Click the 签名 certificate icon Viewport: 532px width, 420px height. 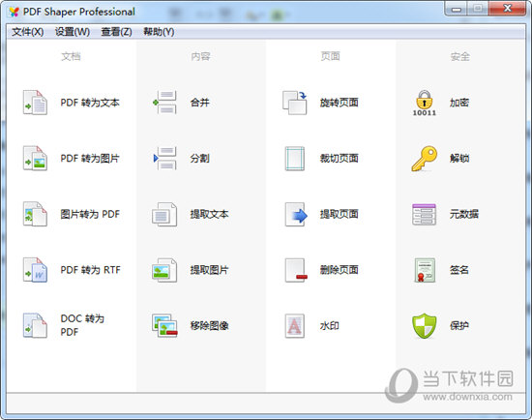tap(425, 270)
